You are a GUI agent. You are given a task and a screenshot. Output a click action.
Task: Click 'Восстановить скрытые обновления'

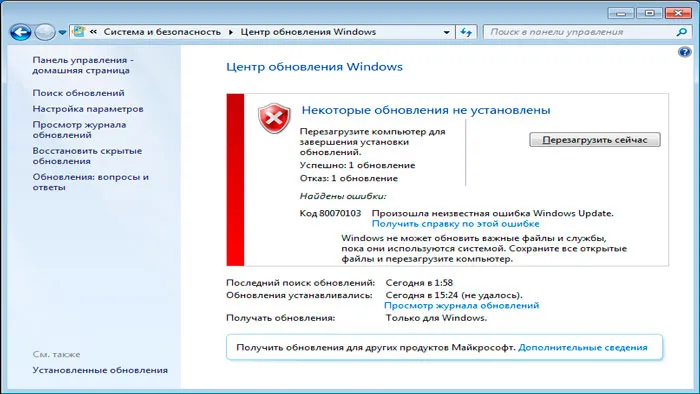(x=87, y=156)
